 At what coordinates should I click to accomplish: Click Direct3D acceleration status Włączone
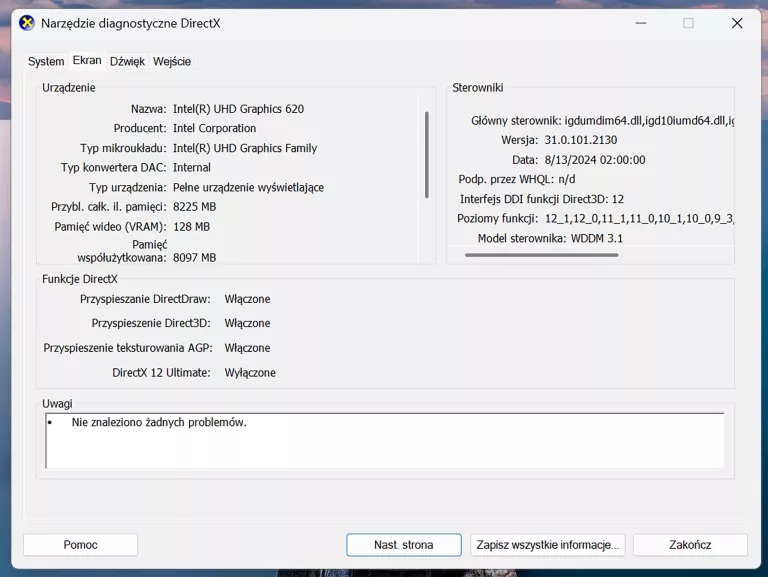tap(247, 323)
